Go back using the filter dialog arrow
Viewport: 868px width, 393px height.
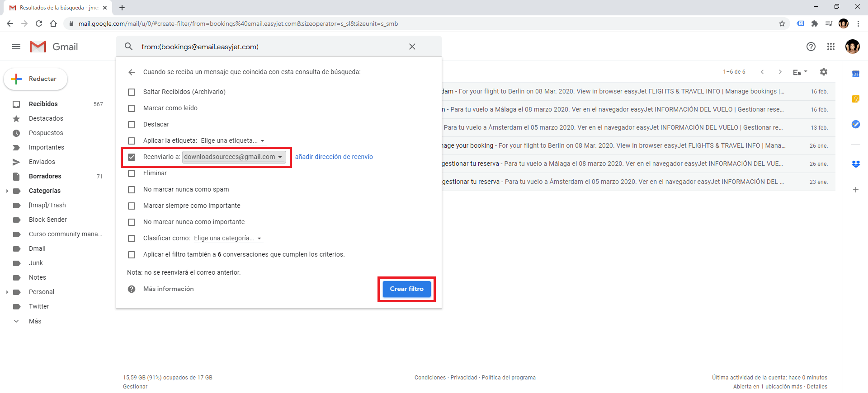[132, 72]
